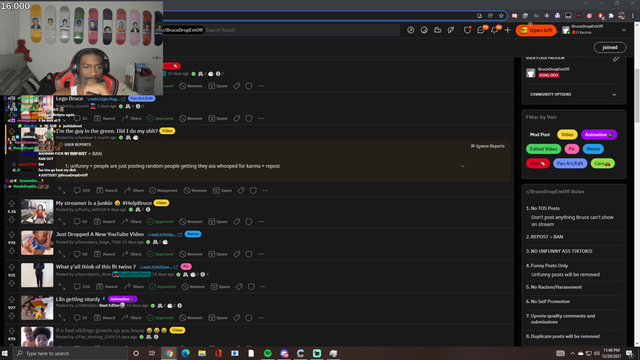The height and width of the screenshot is (360, 640).
Task: Filter by the green Cars flair pill
Action: 602,163
